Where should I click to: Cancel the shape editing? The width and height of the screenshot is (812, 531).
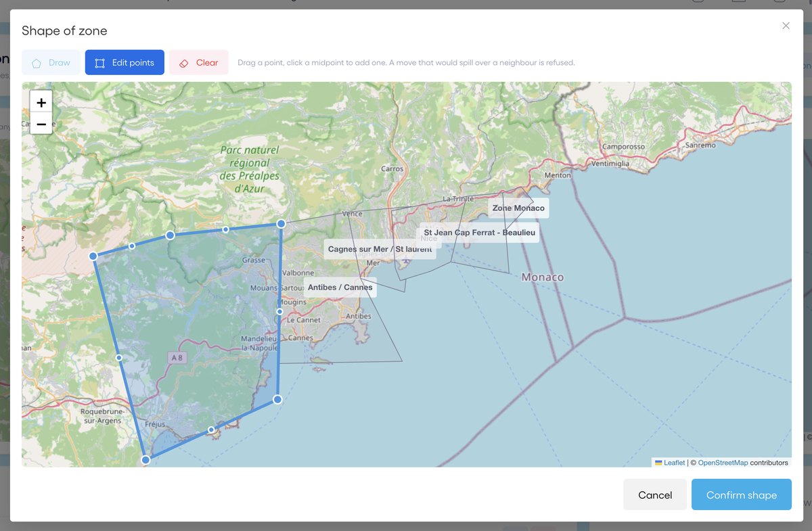(655, 494)
